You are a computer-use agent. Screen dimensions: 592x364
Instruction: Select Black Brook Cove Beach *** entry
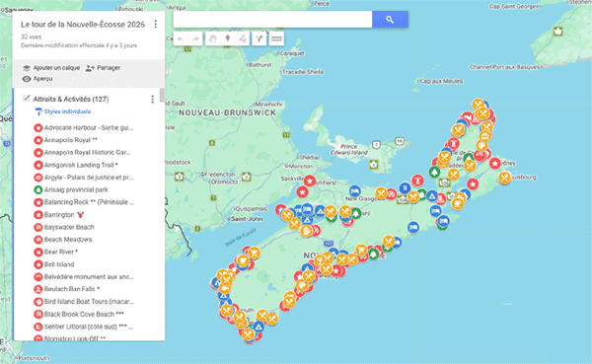point(84,314)
